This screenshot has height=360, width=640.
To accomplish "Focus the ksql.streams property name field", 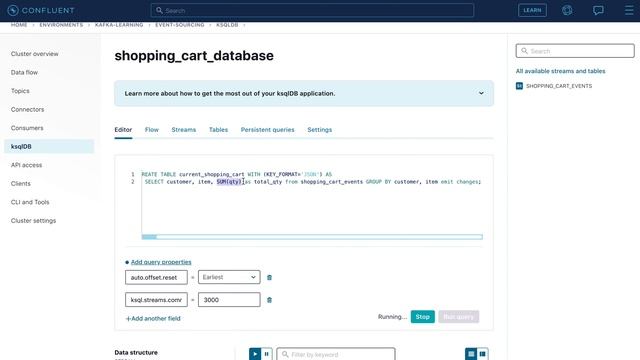I will point(156,300).
